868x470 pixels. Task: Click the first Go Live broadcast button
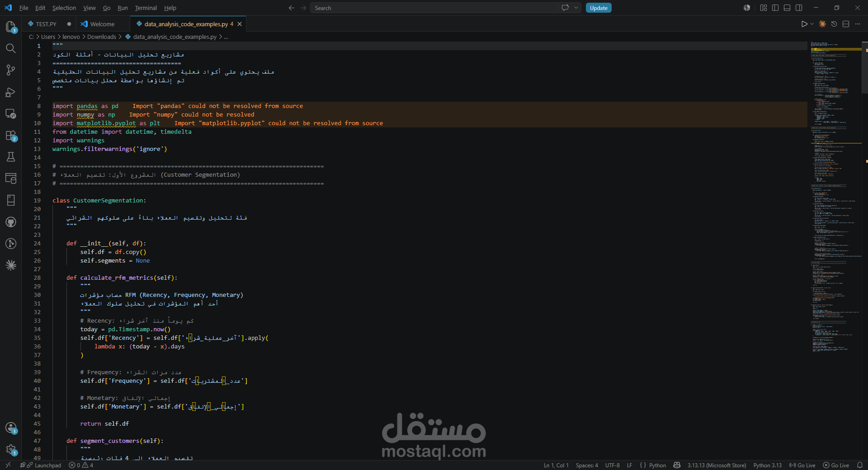tap(802, 465)
